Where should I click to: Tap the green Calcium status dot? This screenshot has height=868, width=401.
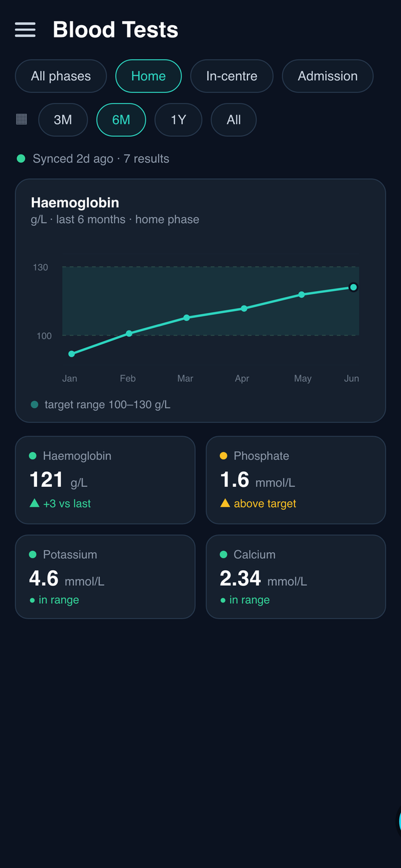(224, 554)
